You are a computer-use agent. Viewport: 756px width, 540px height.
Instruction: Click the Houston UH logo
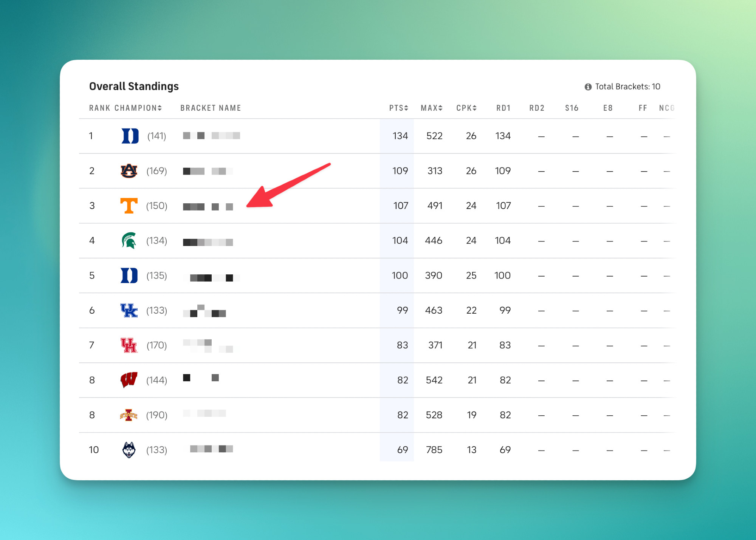[x=129, y=345]
